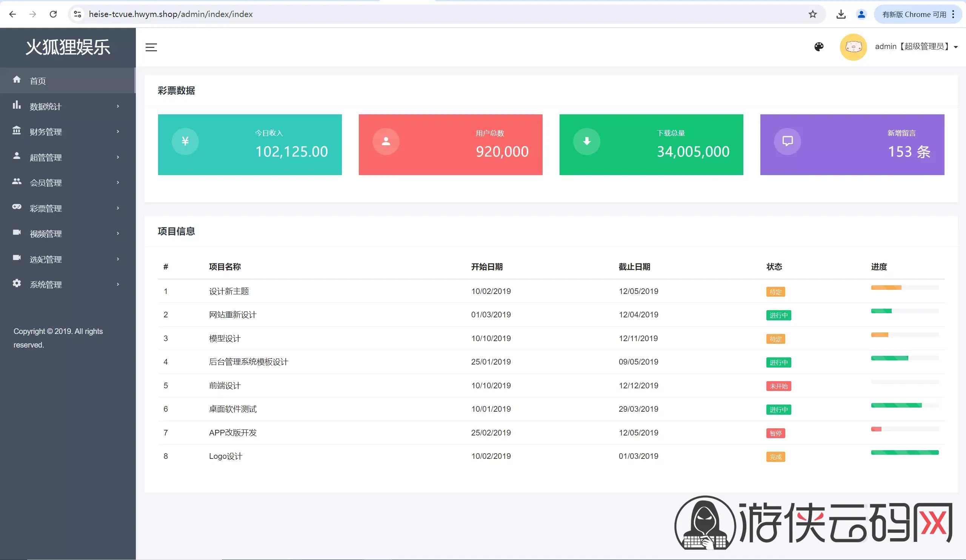The width and height of the screenshot is (966, 560).
Task: Click the download arrow icon on green card
Action: tap(586, 142)
